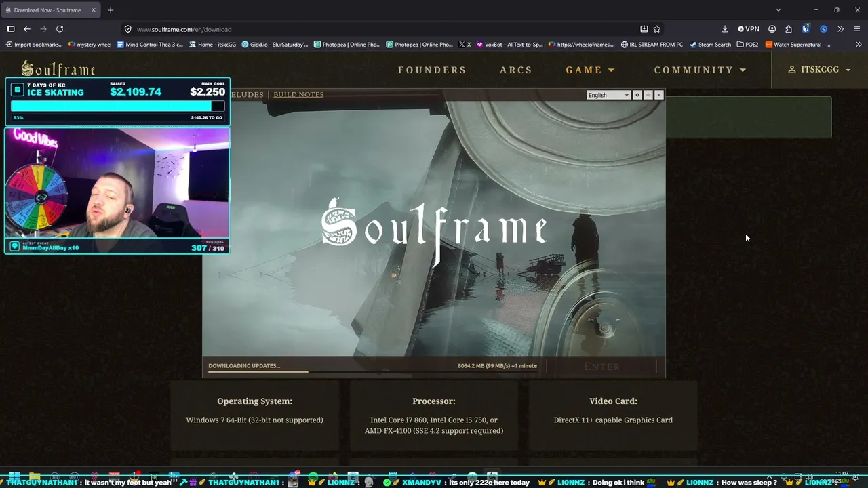The width and height of the screenshot is (868, 488).
Task: Open the launcher settings gear
Action: (637, 95)
